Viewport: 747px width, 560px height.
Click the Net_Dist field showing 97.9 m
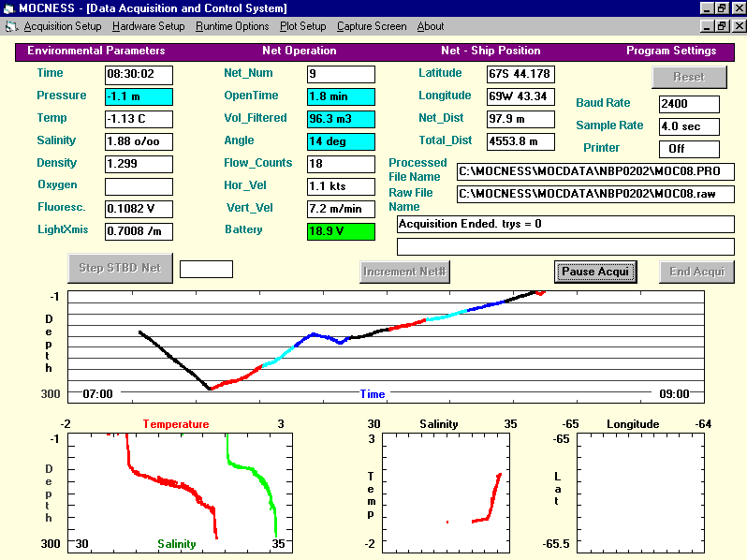click(x=520, y=119)
